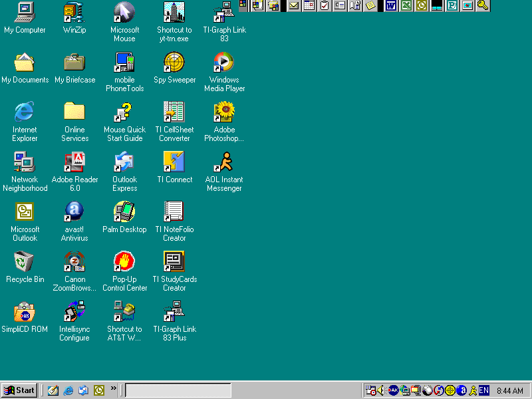
Task: Launch Microsoft Word from Office bar
Action: [x=391, y=6]
